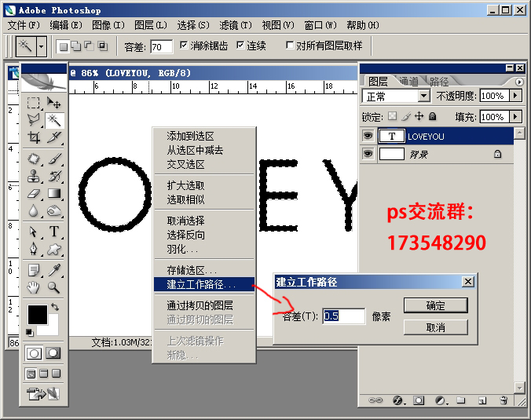The height and width of the screenshot is (420, 531).
Task: Open the Layers panel options menu
Action: pyautogui.click(x=518, y=82)
